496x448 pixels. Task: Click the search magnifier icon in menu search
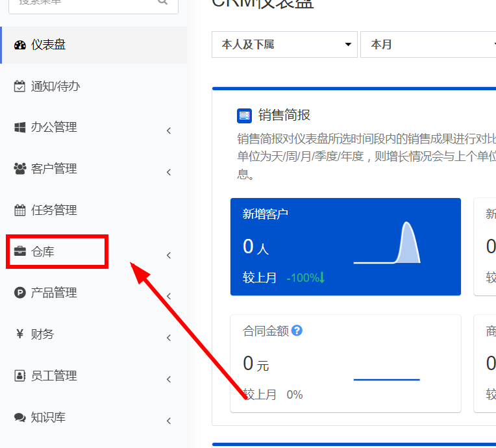coord(162,2)
